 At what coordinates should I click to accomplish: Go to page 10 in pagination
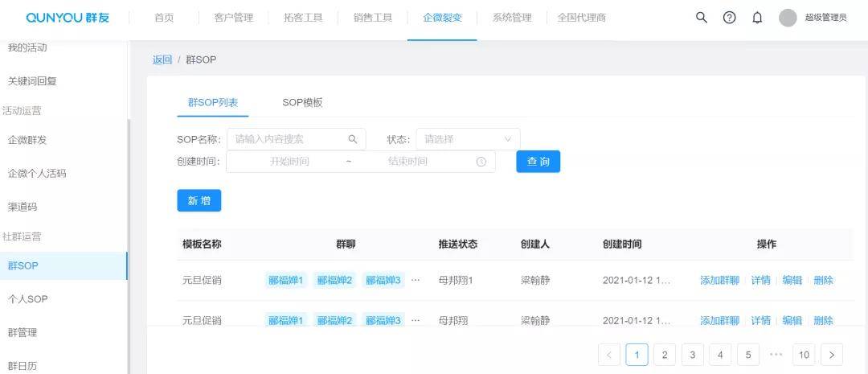click(x=804, y=355)
